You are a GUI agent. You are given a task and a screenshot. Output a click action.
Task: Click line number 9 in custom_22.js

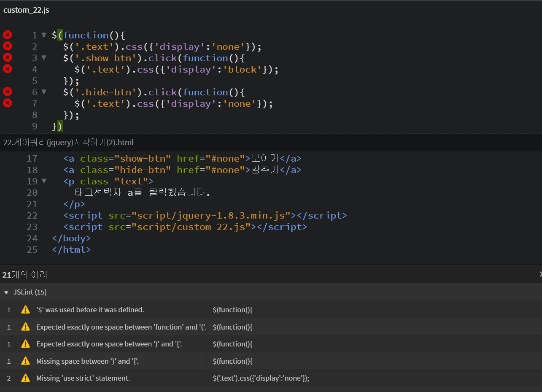pos(35,126)
